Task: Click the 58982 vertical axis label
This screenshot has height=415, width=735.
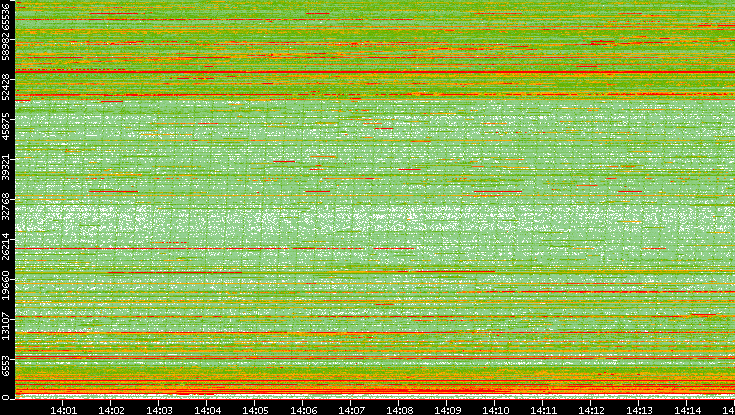Action: pos(5,47)
